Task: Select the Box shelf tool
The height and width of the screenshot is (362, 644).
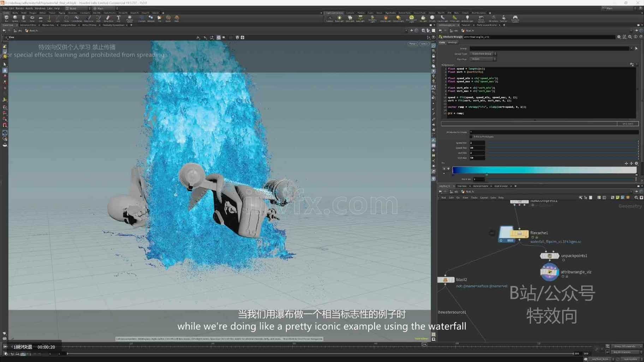Action: coord(6,18)
